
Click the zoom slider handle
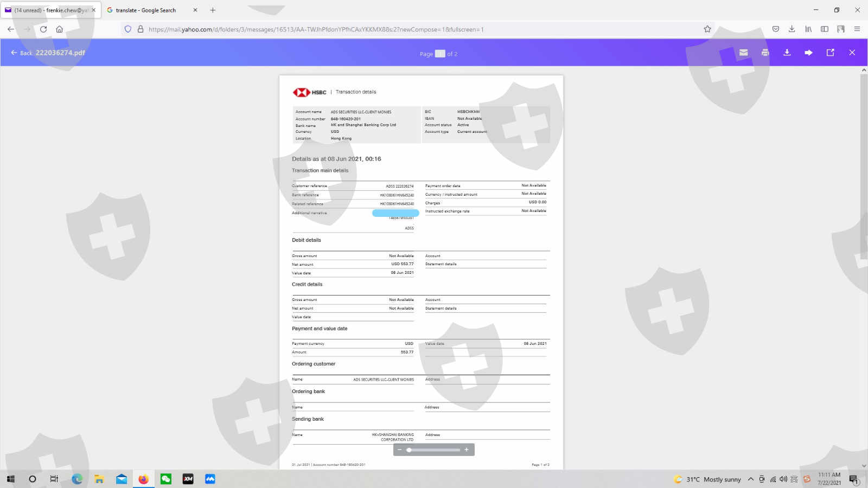click(409, 450)
